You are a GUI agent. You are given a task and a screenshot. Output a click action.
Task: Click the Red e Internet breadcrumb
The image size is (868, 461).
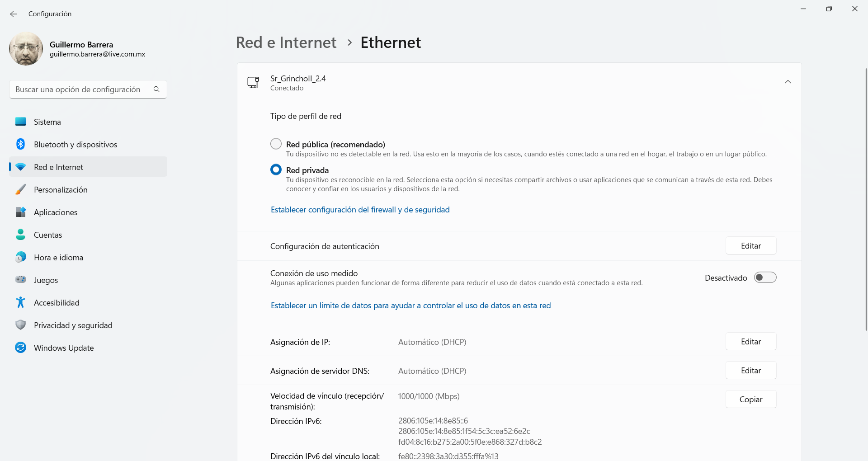coord(286,42)
